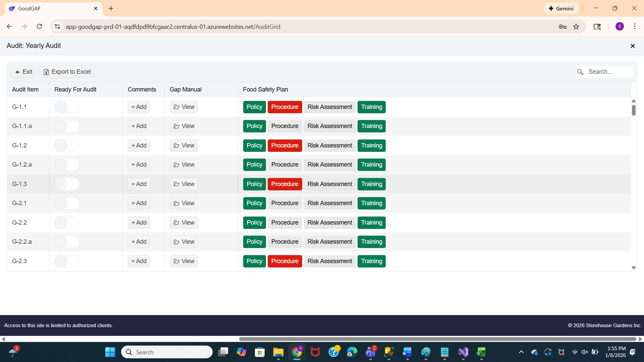Open Gap Manual View for G-1.1
Viewport: 644px width, 362px height.
pos(184,107)
